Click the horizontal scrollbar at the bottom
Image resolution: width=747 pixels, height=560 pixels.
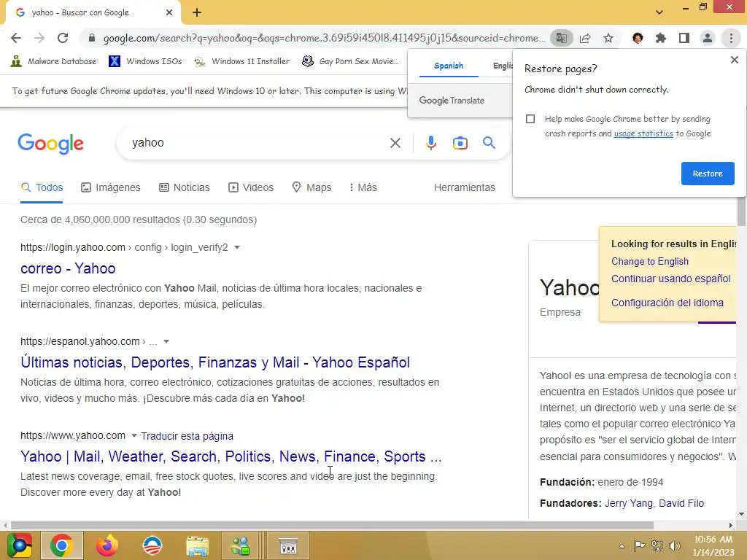pyautogui.click(x=332, y=525)
